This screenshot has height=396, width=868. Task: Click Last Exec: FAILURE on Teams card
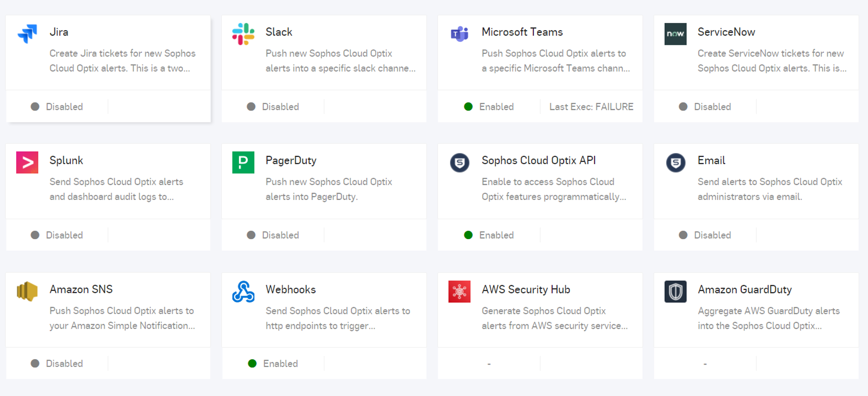point(591,107)
